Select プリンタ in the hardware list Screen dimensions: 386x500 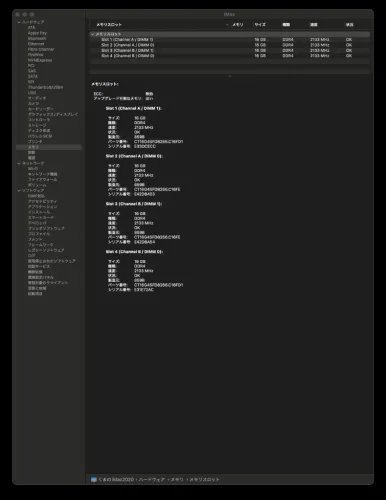click(x=35, y=142)
